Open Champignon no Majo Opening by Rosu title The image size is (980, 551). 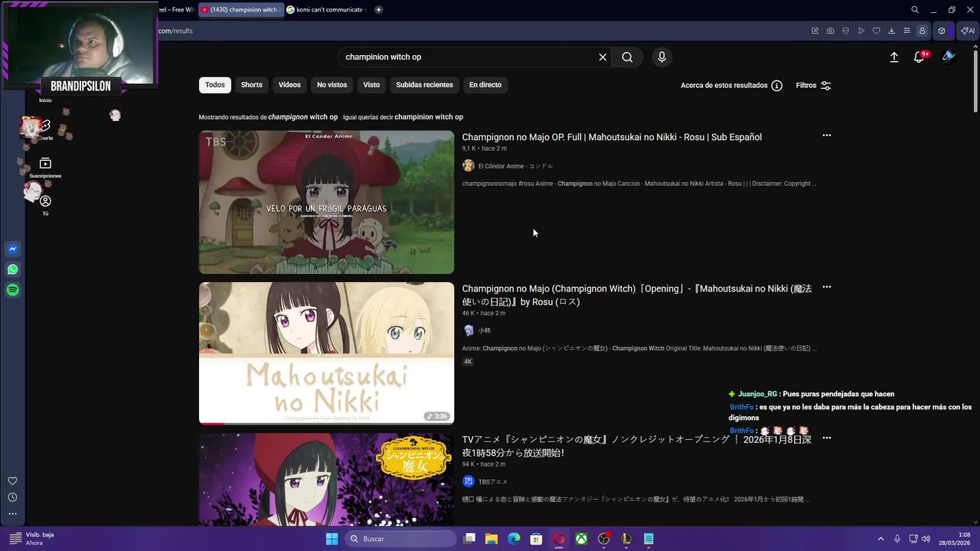(637, 295)
